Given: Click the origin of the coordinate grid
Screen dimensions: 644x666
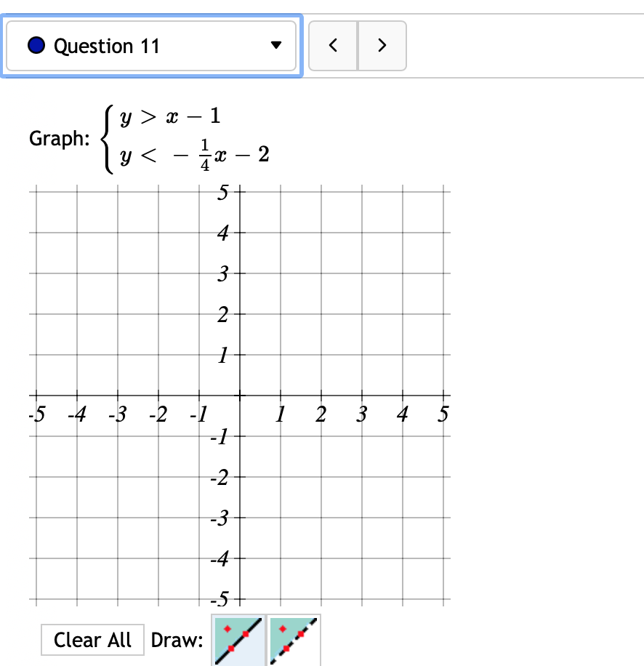Looking at the screenshot, I should 239,395.
